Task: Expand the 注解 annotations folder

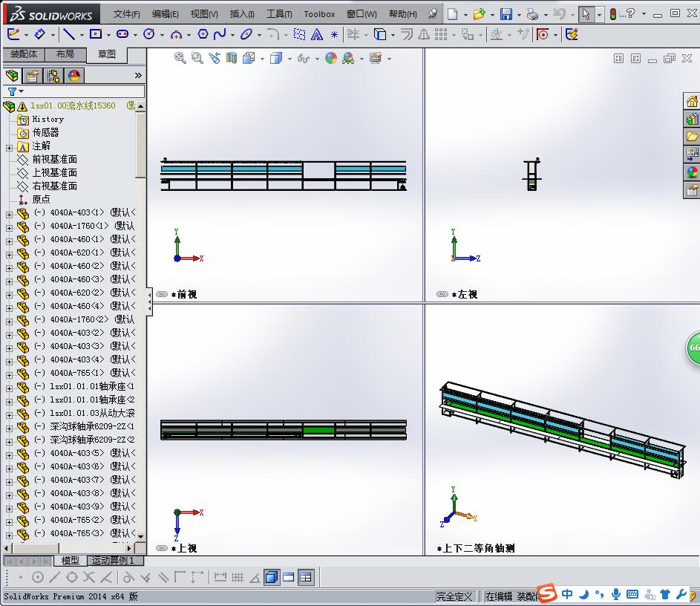Action: click(x=9, y=147)
